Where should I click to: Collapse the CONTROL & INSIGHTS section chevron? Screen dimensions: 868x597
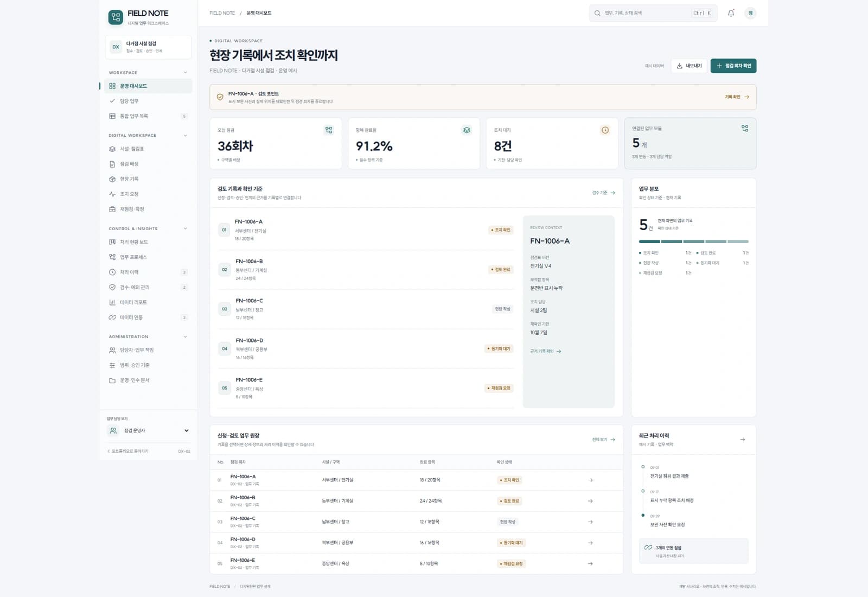pyautogui.click(x=185, y=228)
